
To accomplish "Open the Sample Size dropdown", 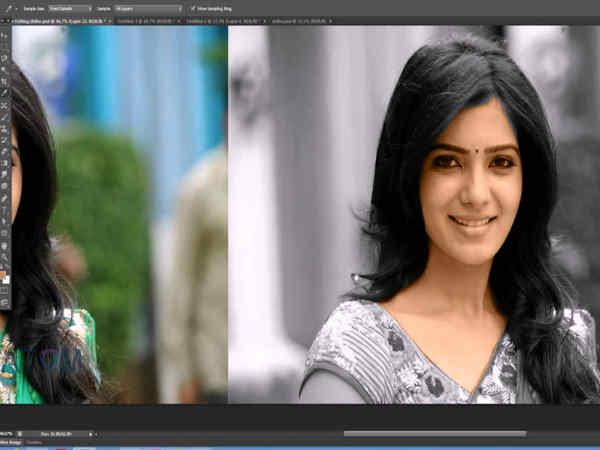I will tap(68, 8).
